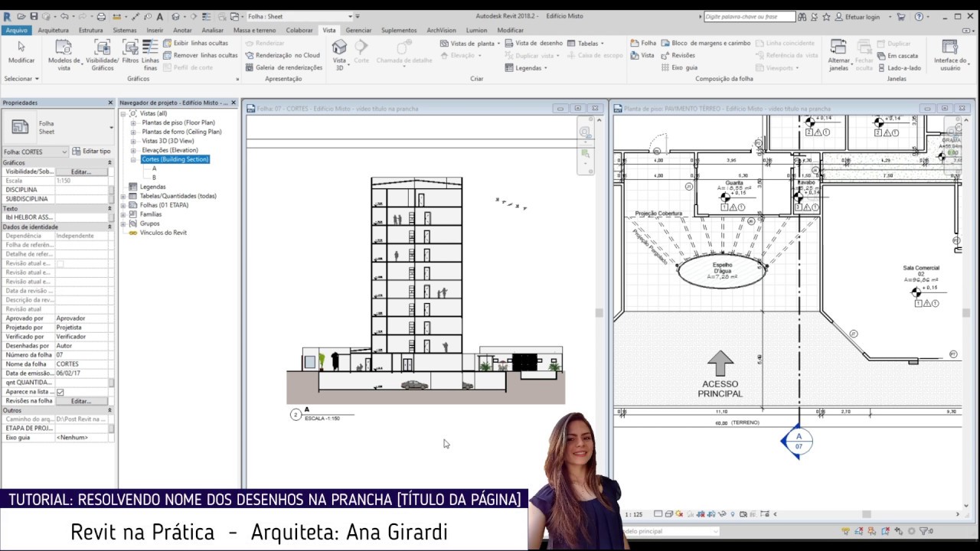Expand Plantas de piso (Floor Plan) node
The height and width of the screenshot is (551, 980).
point(132,122)
